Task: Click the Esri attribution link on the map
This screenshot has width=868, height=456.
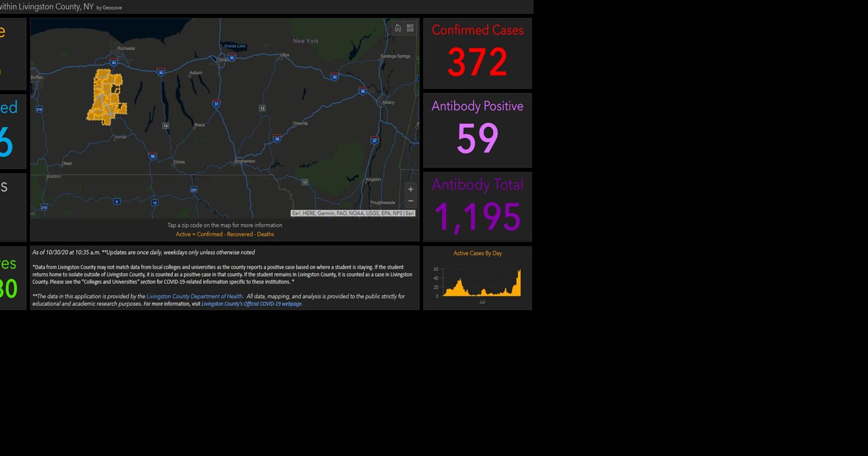Action: pos(409,213)
